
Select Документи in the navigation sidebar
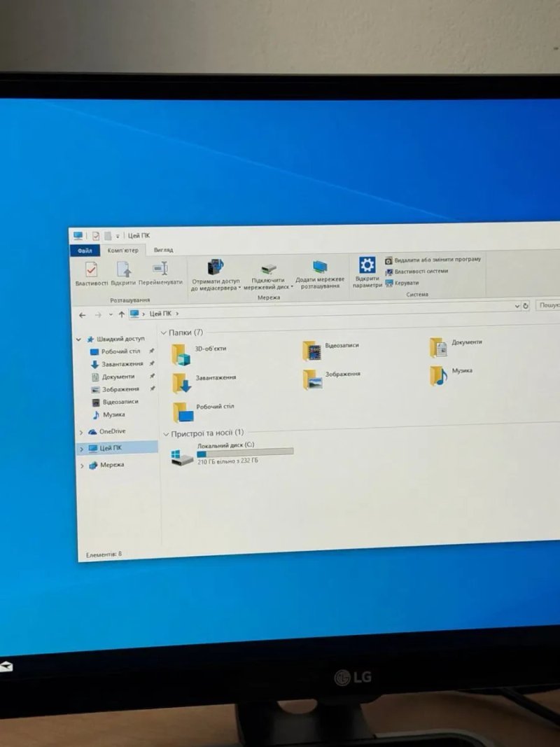(113, 377)
